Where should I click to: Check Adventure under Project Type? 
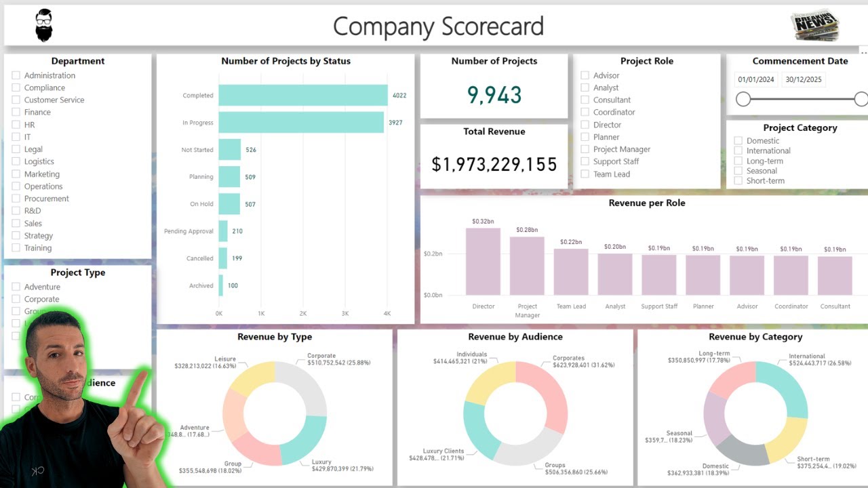[16, 287]
